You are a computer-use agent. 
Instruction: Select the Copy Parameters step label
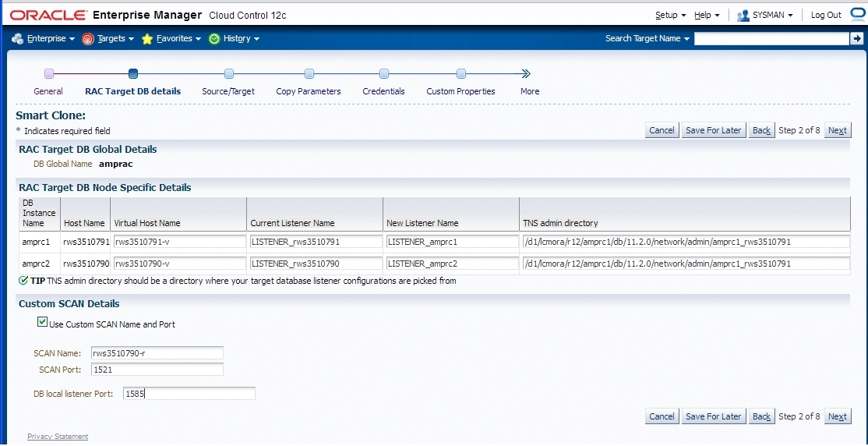pyautogui.click(x=309, y=91)
